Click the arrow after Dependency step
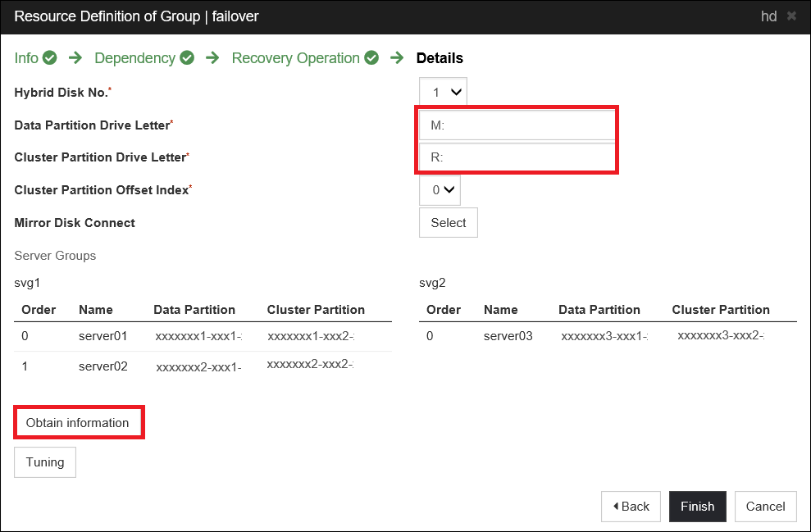The height and width of the screenshot is (532, 811). (x=212, y=57)
